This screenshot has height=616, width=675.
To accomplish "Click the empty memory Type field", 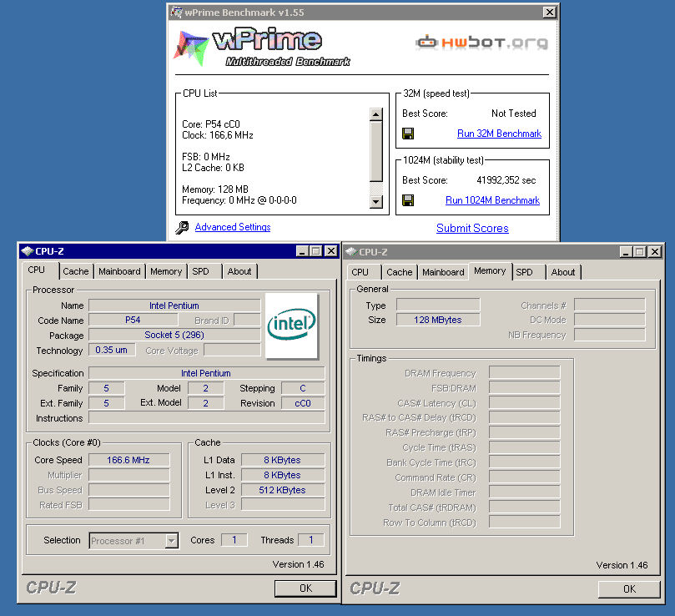I will pyautogui.click(x=438, y=305).
